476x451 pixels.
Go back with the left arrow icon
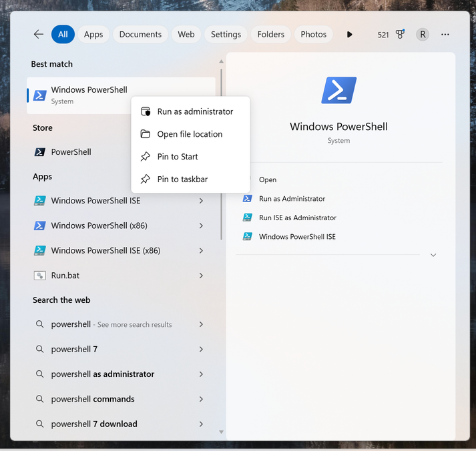coord(39,34)
